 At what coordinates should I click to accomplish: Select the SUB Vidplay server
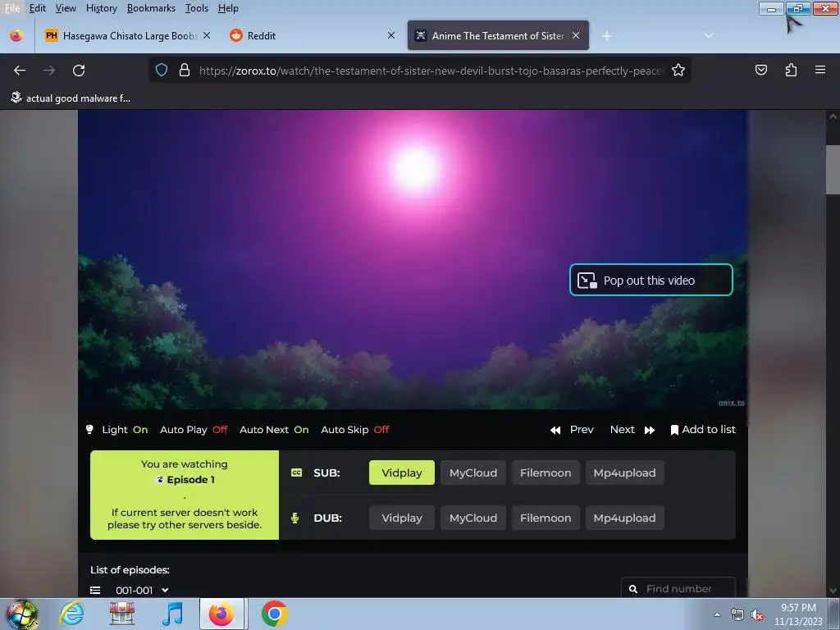(402, 472)
